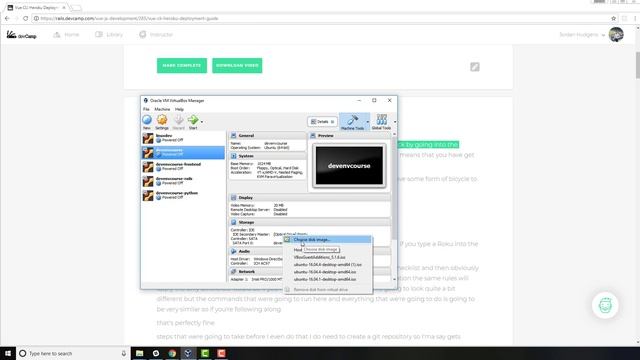Open the green C app on taskbar
This screenshot has height=360, width=640.
(x=205, y=353)
